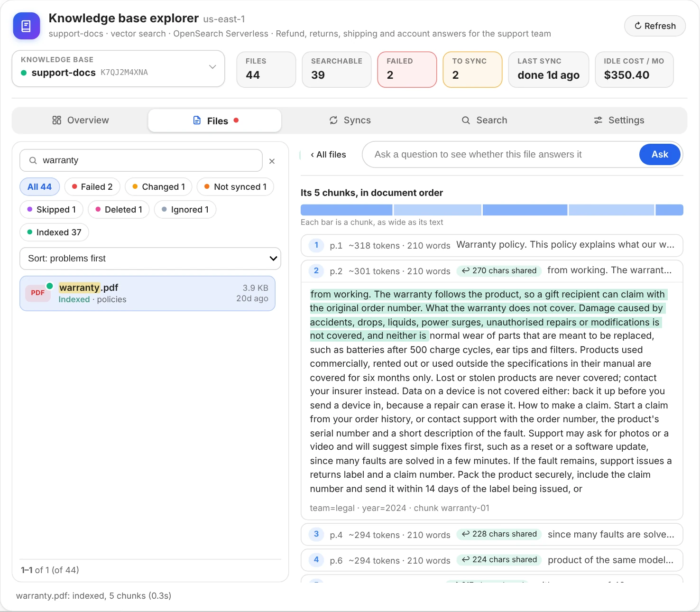Click the 270 chars shared badge
This screenshot has width=700, height=612.
[499, 271]
